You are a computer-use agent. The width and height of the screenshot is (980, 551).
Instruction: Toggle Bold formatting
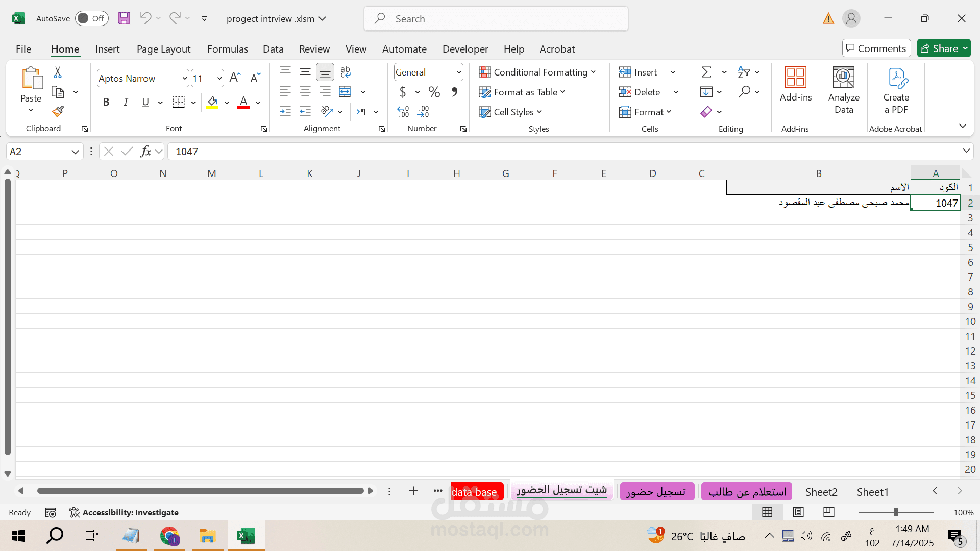pyautogui.click(x=106, y=102)
